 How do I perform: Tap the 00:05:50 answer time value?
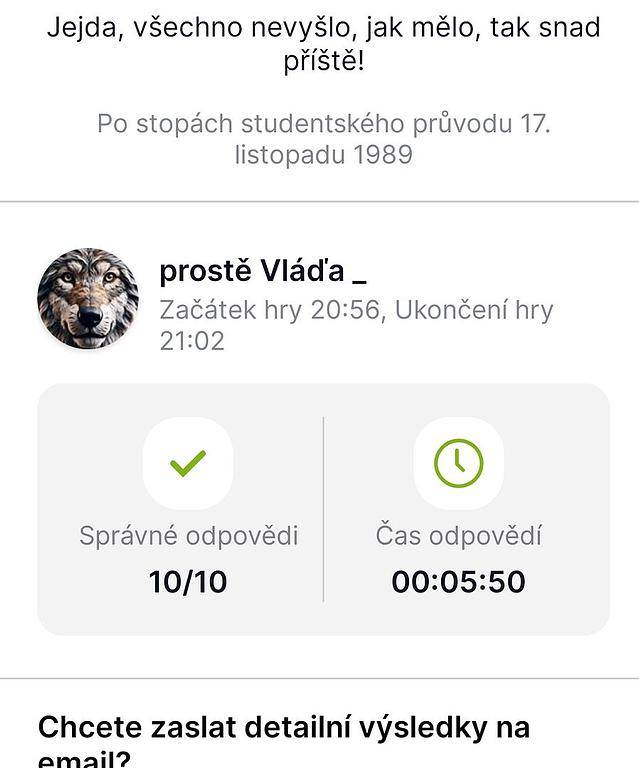click(458, 582)
